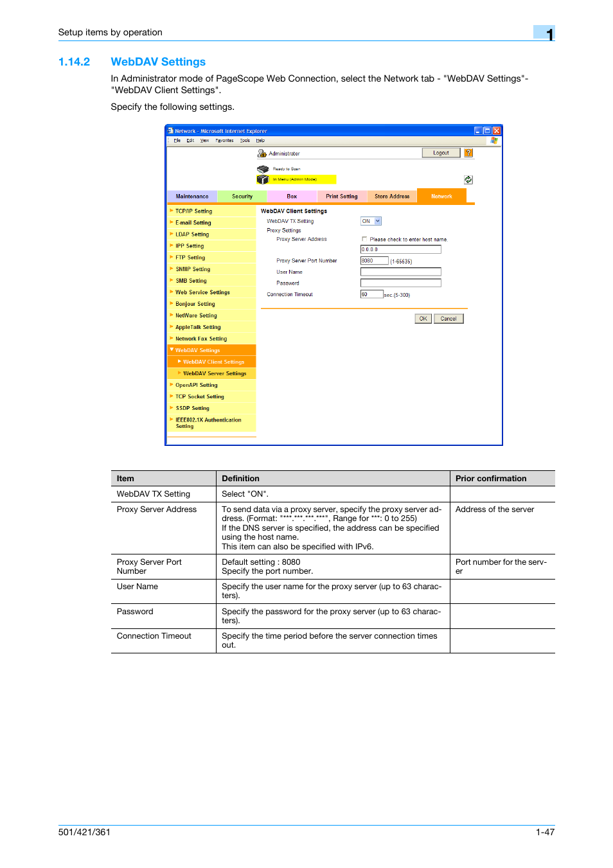This screenshot has height=868, width=613.
Task: Click the Password input field
Action: [401, 283]
